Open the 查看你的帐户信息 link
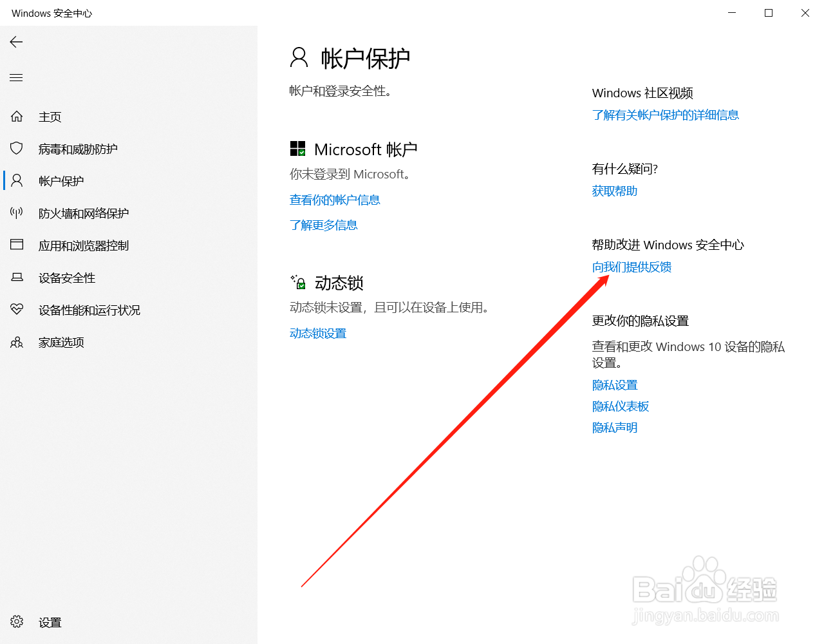The width and height of the screenshot is (824, 644). [x=335, y=200]
